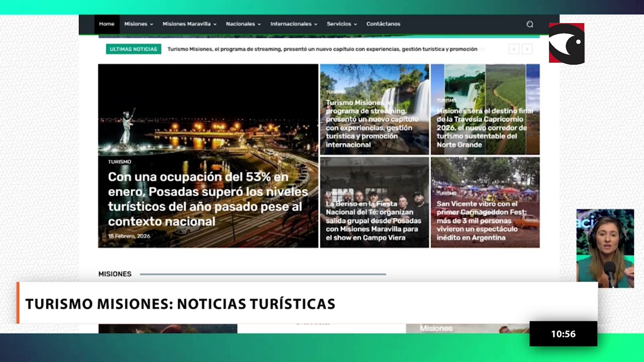The image size is (644, 362).
Task: Expand the Nacionales dropdown menu
Action: [x=243, y=24]
